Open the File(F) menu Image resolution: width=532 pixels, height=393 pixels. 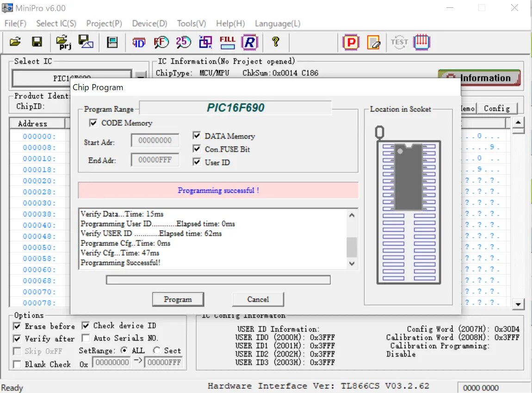pyautogui.click(x=15, y=24)
